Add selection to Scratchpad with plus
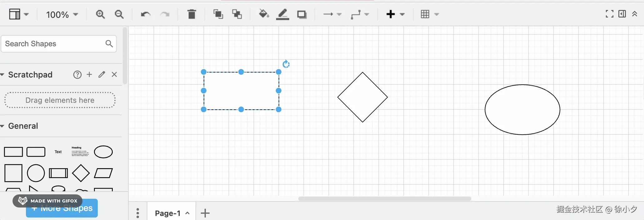 coord(89,74)
